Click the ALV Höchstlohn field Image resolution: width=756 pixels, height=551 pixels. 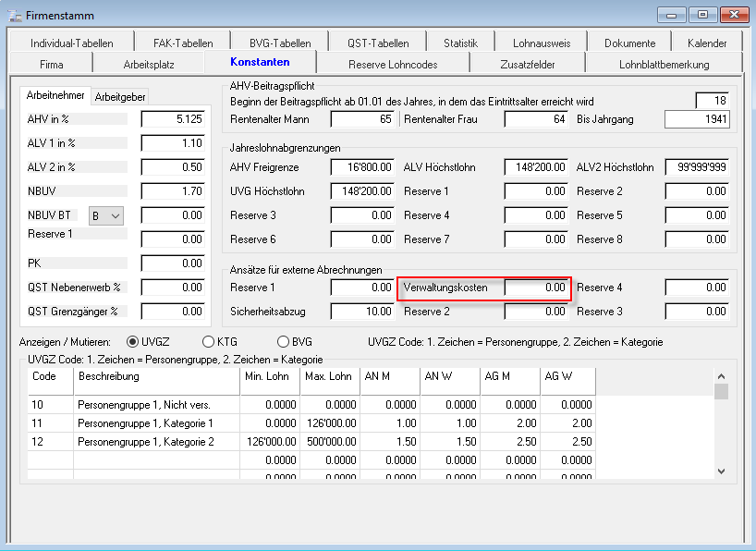pos(536,167)
